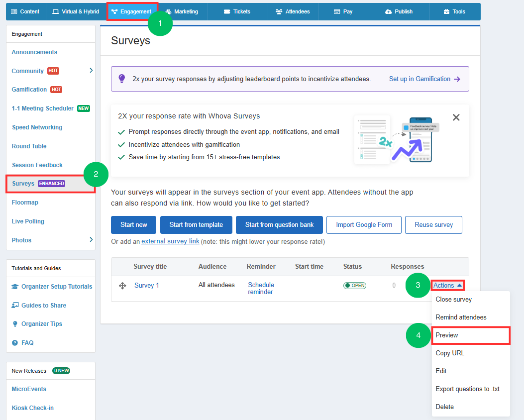This screenshot has width=524, height=420.
Task: Open Survey 1 title link
Action: [x=147, y=285]
